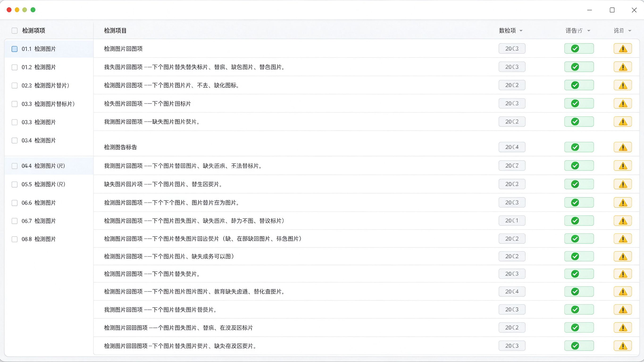Click row text 检测图告标告
Image resolution: width=644 pixels, height=362 pixels.
[121, 147]
